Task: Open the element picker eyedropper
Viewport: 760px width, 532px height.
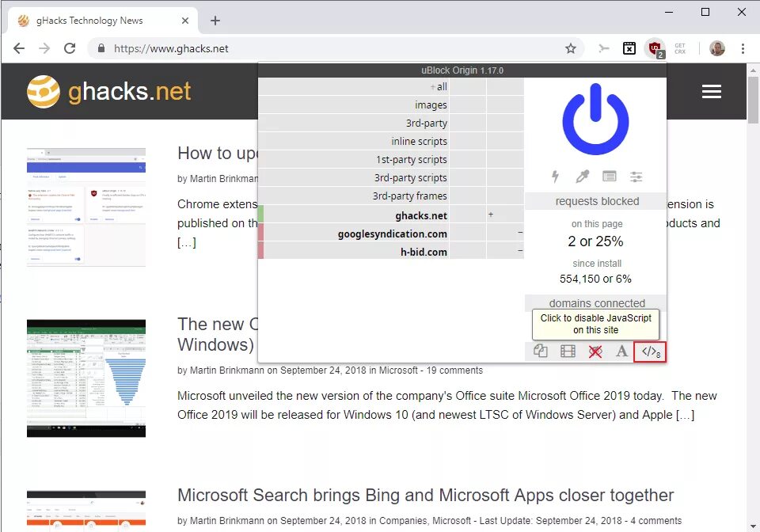Action: coord(583,177)
